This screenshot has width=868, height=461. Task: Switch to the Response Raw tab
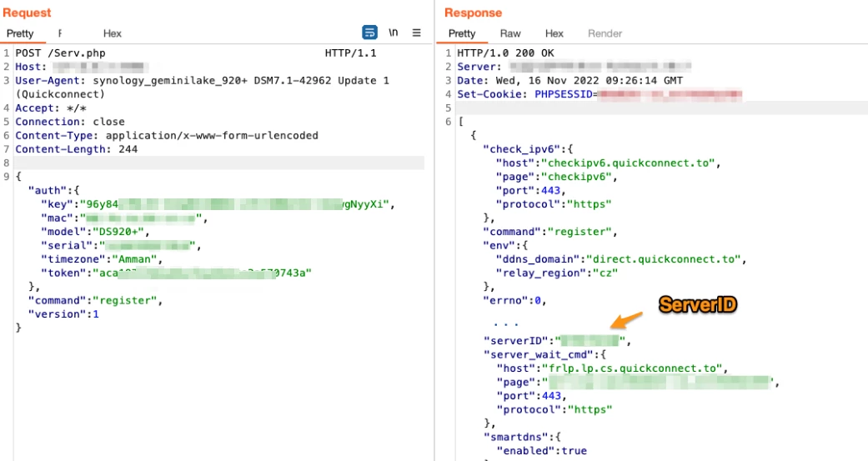510,33
